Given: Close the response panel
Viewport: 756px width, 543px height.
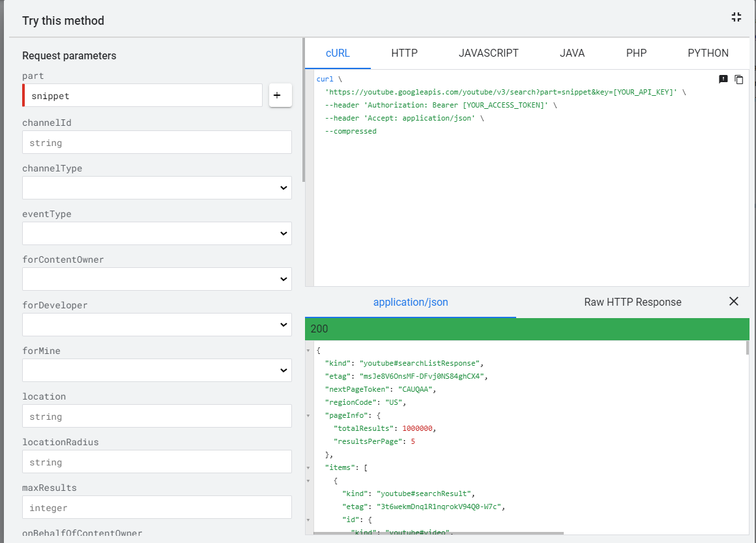Looking at the screenshot, I should (x=734, y=301).
